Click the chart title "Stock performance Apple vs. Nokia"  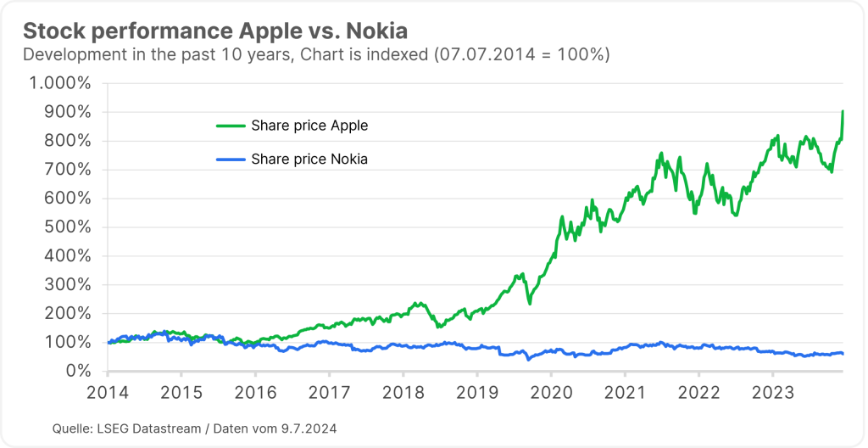(215, 31)
